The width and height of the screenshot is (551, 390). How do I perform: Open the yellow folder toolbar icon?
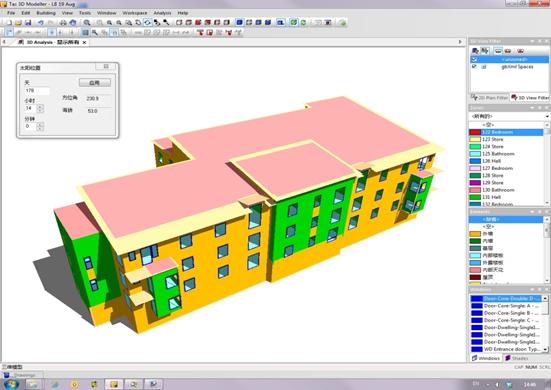click(x=18, y=22)
